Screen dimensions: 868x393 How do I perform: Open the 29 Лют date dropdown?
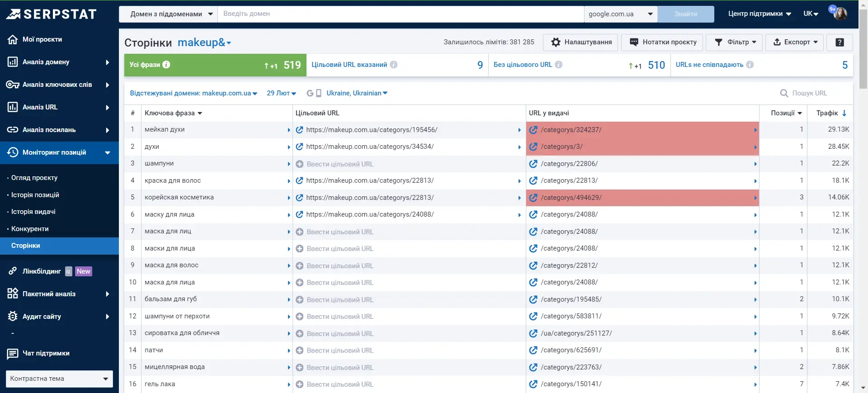point(281,93)
